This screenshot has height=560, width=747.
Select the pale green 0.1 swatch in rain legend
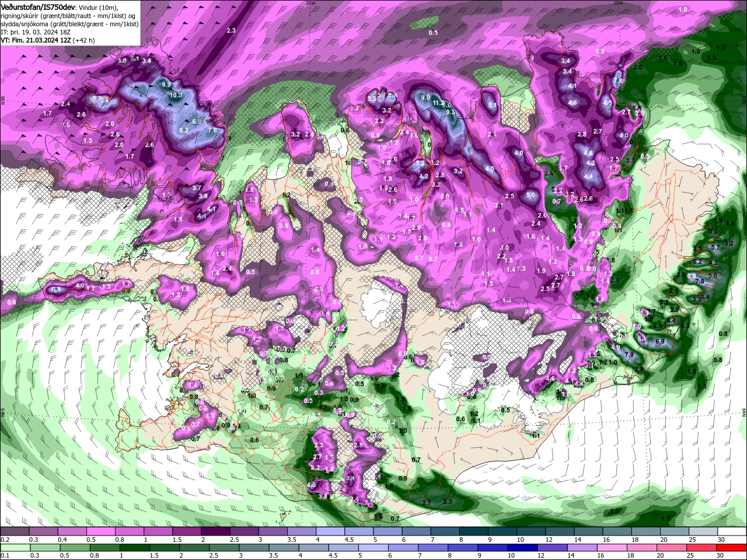(15, 548)
